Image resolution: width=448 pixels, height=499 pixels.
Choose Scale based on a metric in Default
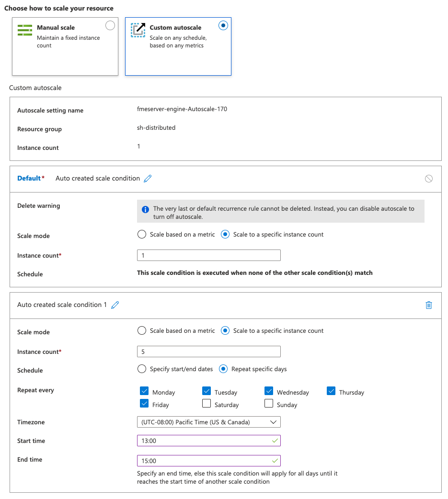[x=142, y=235]
